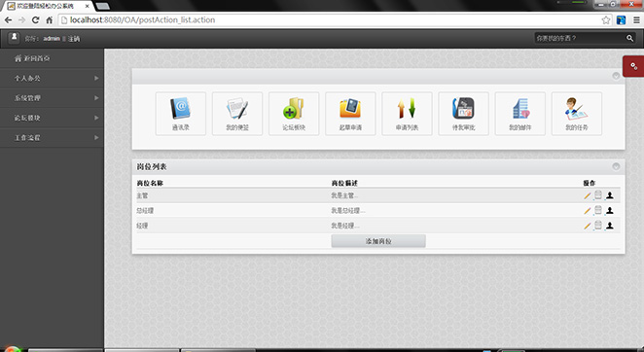Open the 通讯录 address book icon
The image size is (644, 352).
[x=180, y=114]
